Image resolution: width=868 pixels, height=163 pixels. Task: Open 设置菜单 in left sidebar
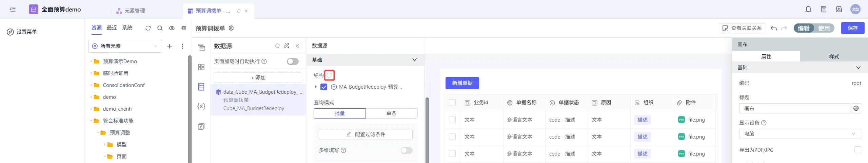(22, 32)
